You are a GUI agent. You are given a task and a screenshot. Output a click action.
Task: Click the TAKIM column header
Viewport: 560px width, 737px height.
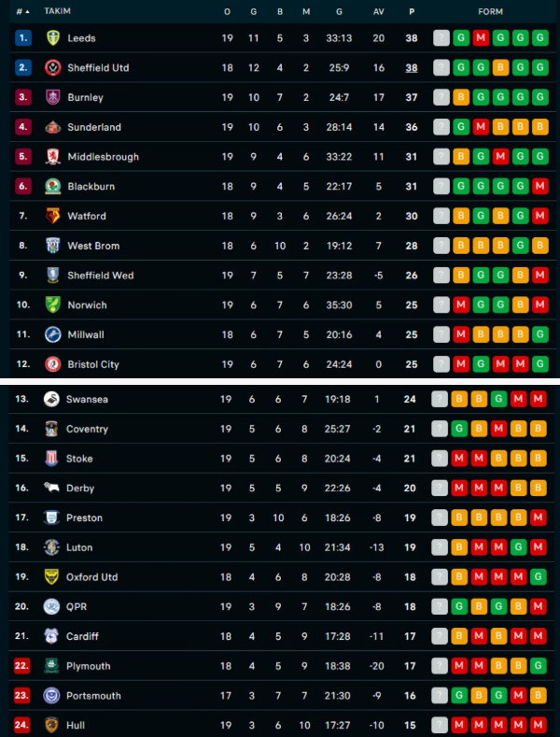(57, 11)
